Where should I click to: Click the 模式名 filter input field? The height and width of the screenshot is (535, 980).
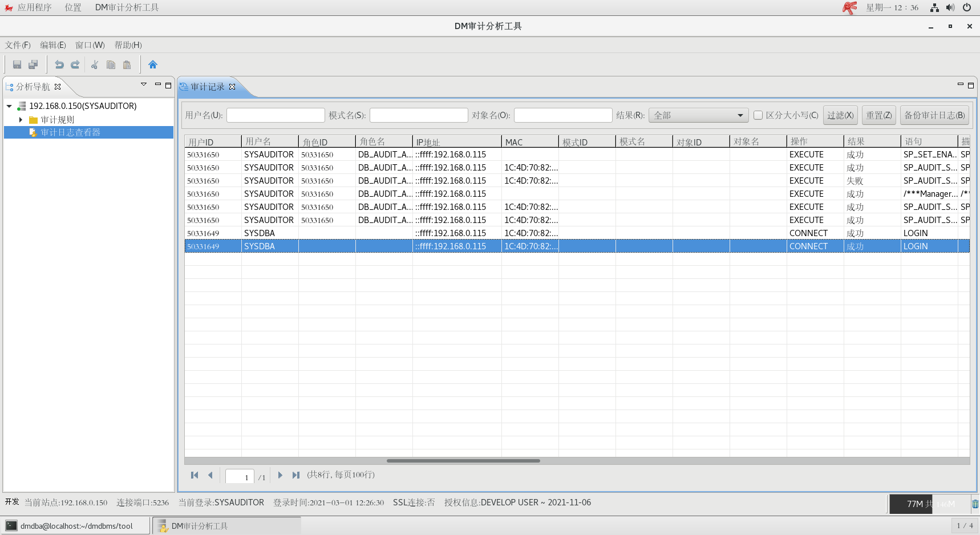419,115
